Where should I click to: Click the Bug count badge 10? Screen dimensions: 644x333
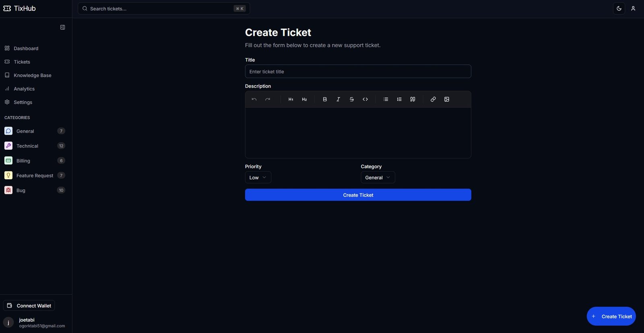[x=61, y=190]
